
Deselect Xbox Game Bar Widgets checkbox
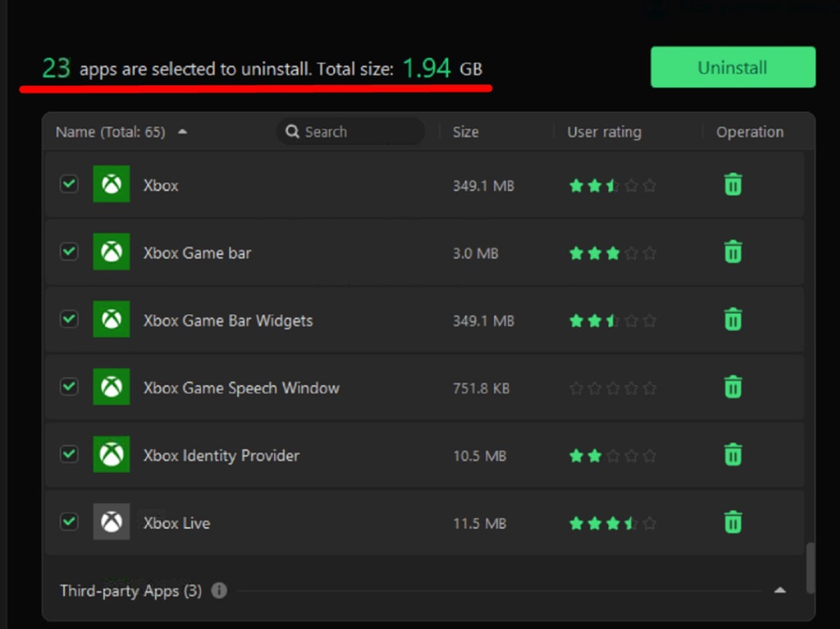pyautogui.click(x=69, y=319)
